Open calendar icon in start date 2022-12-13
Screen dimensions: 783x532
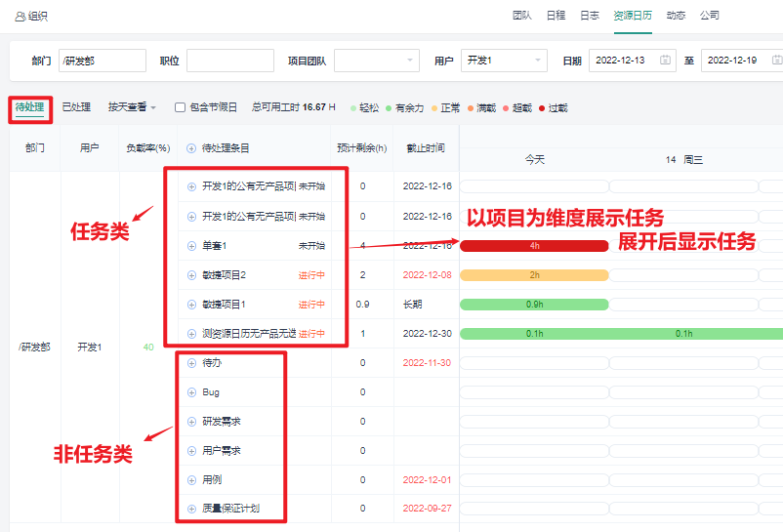(666, 61)
